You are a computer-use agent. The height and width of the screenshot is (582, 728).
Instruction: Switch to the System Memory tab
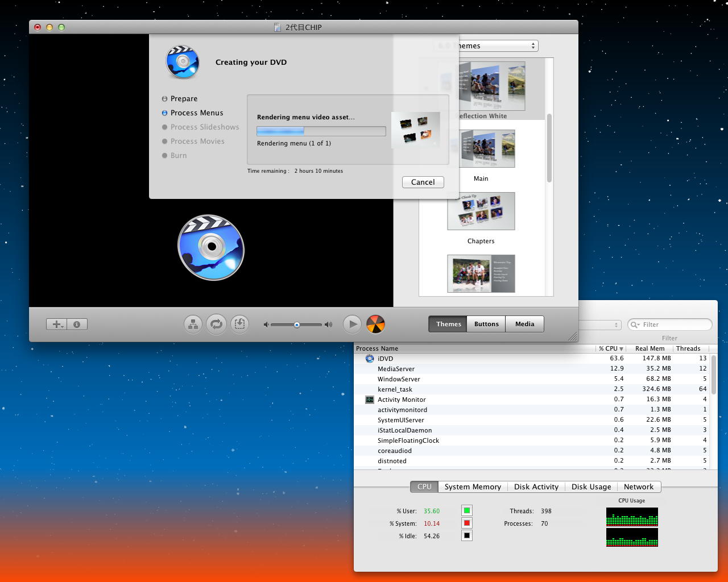(473, 487)
